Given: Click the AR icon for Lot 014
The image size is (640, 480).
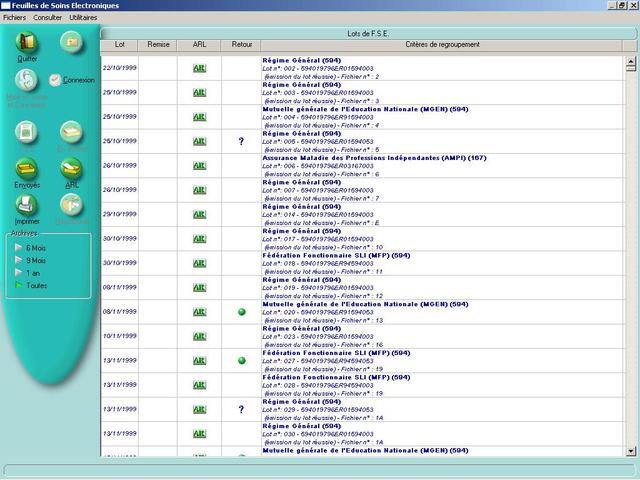Looking at the screenshot, I should (x=200, y=214).
